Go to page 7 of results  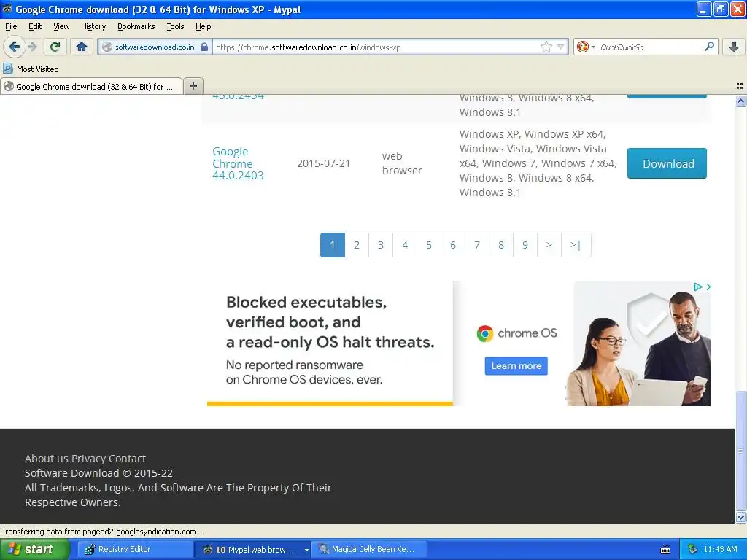(477, 245)
